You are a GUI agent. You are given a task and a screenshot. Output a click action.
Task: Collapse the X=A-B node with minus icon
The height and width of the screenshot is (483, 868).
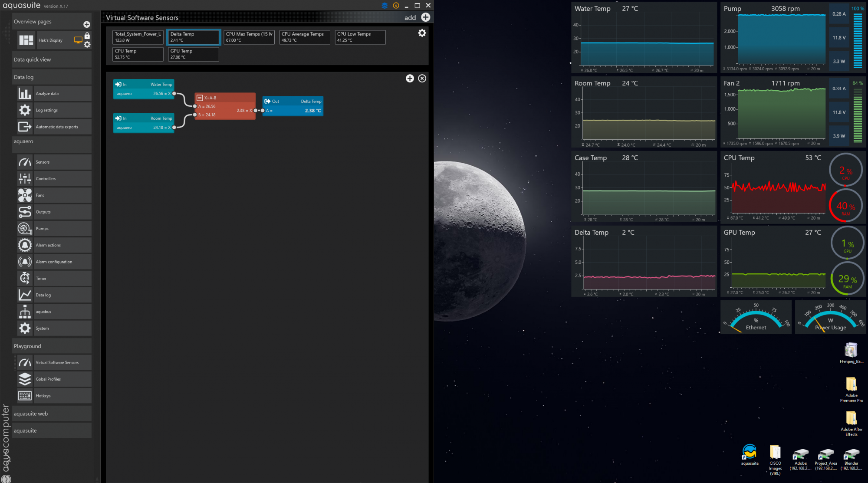[200, 98]
